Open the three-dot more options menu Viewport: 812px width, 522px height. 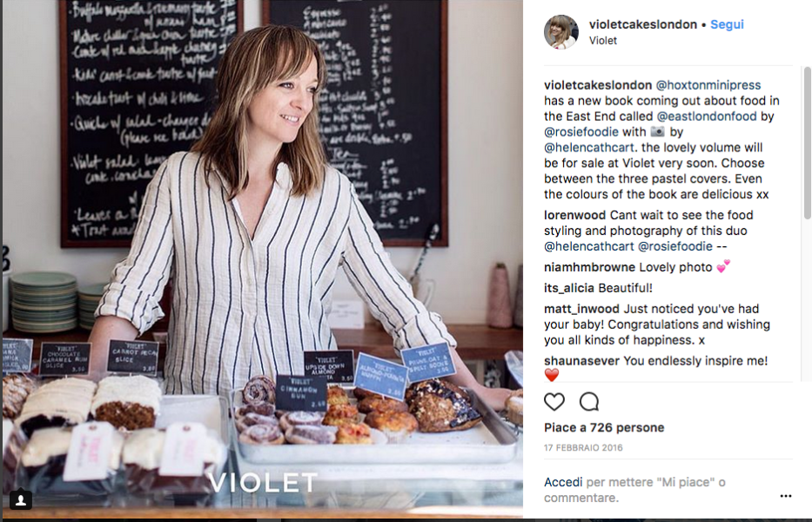coord(786,496)
